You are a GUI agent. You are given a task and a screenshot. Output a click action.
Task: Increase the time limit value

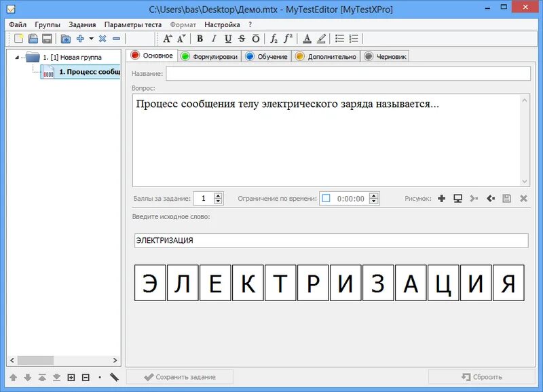(374, 196)
